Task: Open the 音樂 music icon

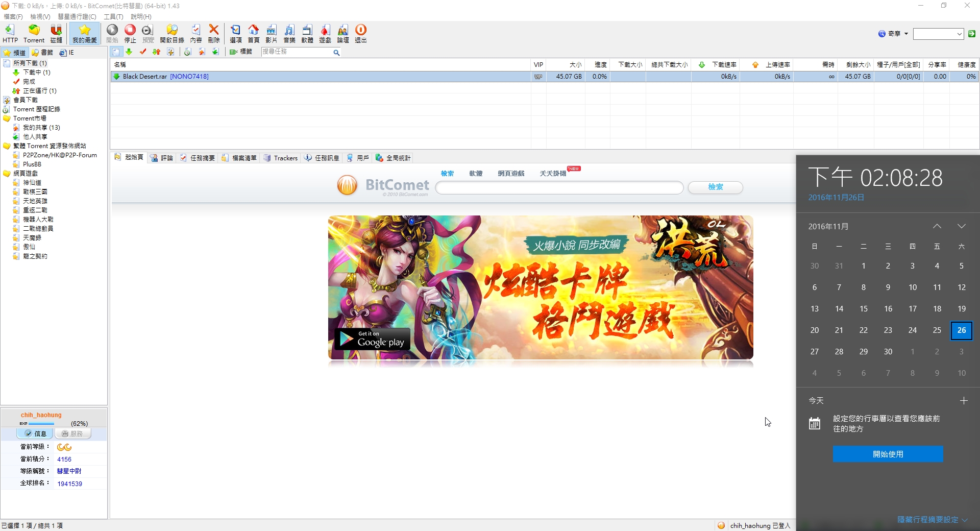Action: 289,34
